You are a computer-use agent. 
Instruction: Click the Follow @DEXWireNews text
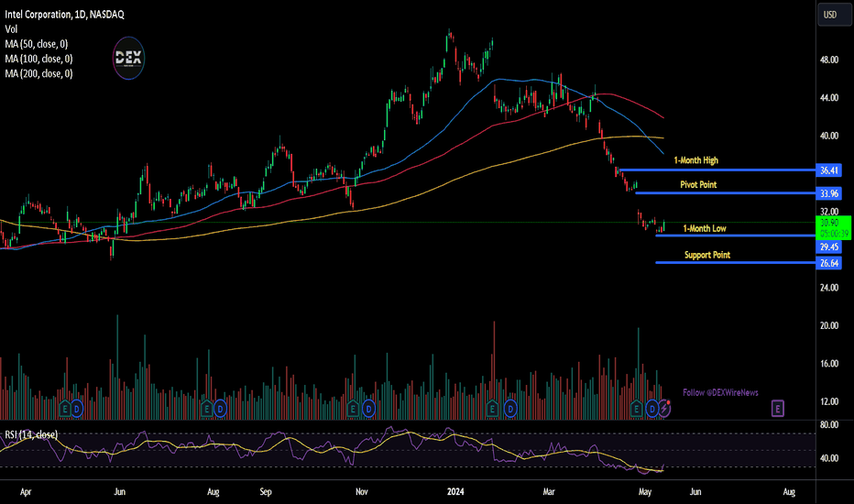pyautogui.click(x=720, y=393)
